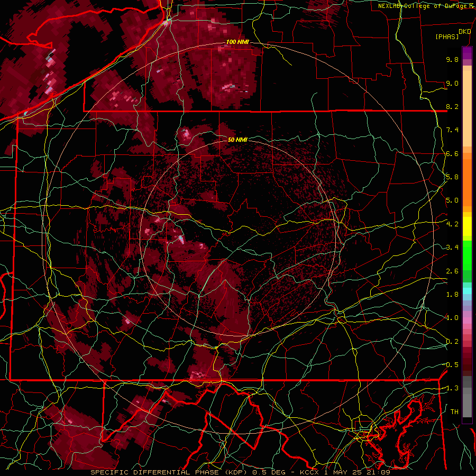
Task: Click the 2.6 value on color scale
Action: 452,271
